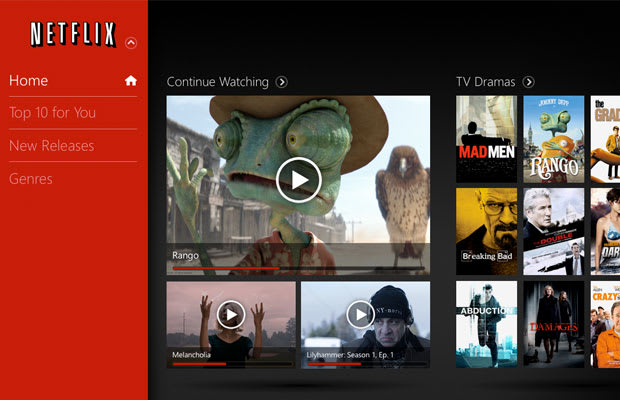This screenshot has width=620, height=400.
Task: Click the Melancholia title caption
Action: 191,355
